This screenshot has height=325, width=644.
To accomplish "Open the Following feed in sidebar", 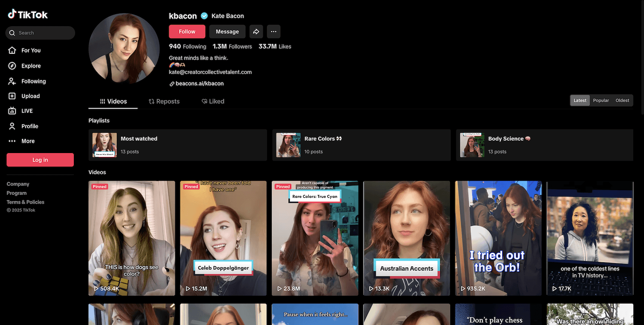I will click(33, 81).
